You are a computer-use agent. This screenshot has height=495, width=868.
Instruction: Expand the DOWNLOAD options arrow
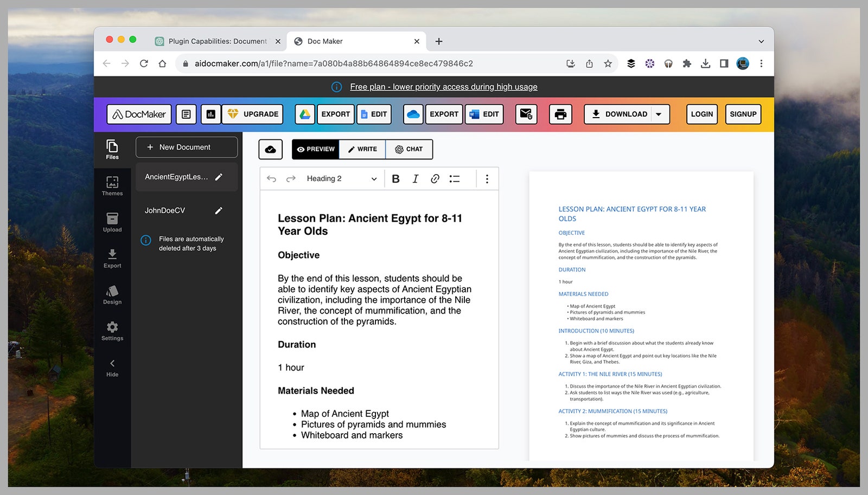click(659, 114)
